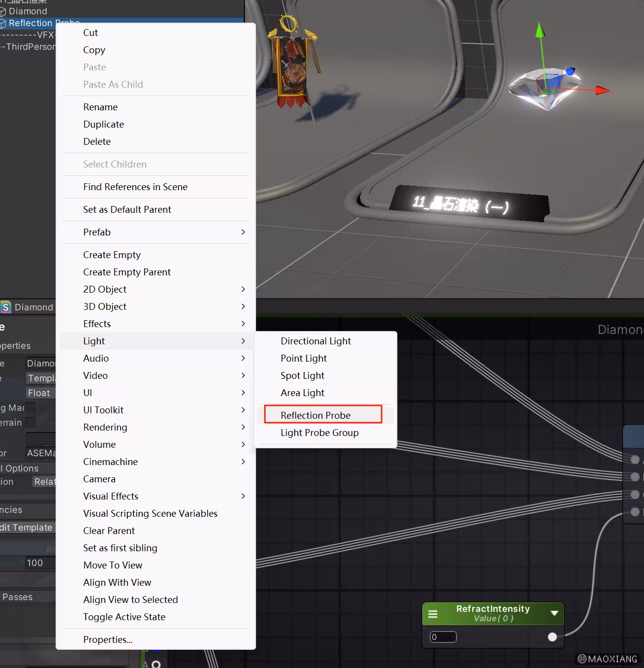
Task: Toggle the checkbox beside the 'errain' label
Action: (x=31, y=423)
